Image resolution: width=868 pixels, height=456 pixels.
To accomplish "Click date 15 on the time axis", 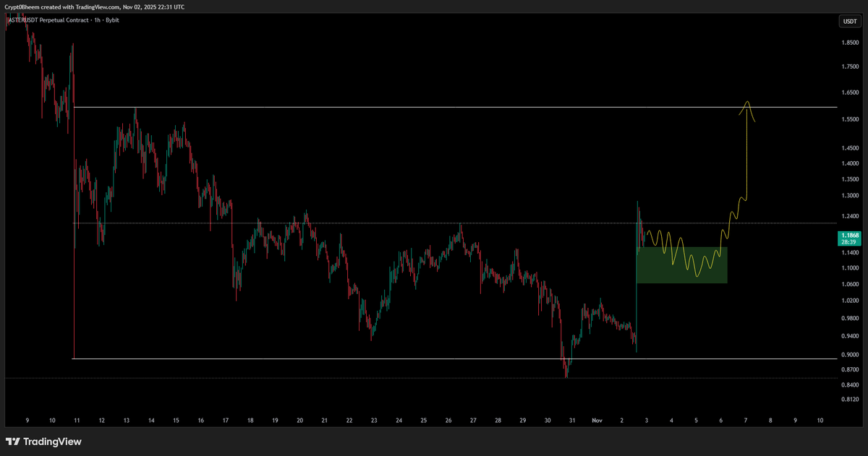I will [176, 420].
